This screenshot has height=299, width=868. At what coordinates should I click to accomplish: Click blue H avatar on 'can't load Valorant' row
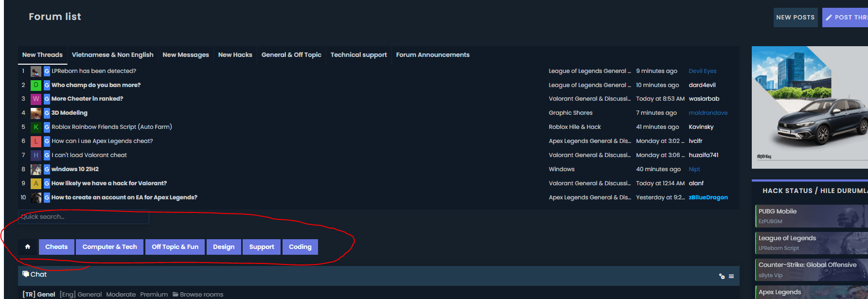coord(36,156)
